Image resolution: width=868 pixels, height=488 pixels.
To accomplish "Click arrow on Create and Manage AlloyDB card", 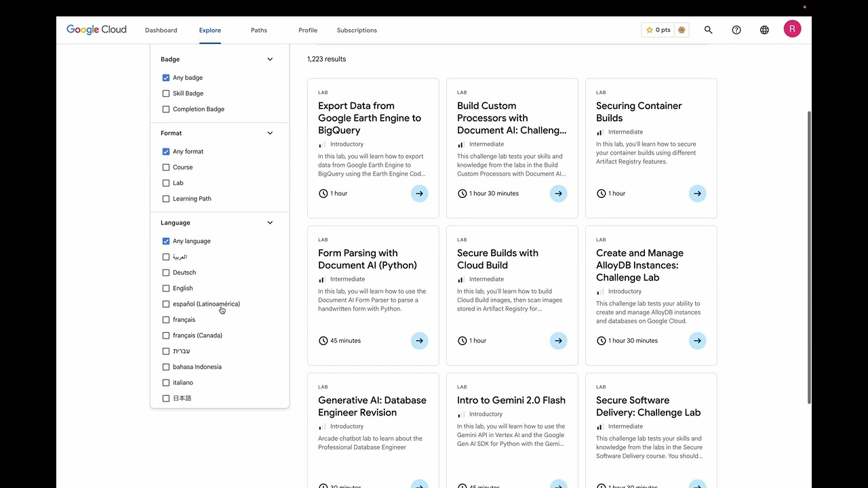I will point(697,340).
